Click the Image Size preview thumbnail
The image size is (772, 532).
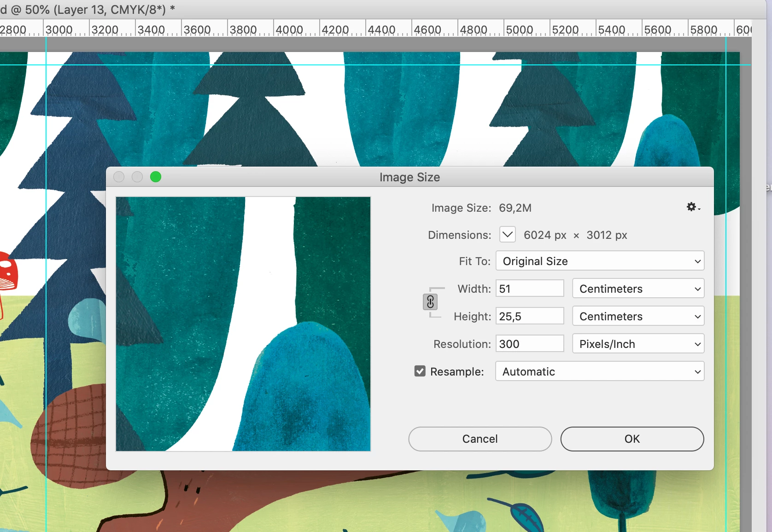(243, 324)
